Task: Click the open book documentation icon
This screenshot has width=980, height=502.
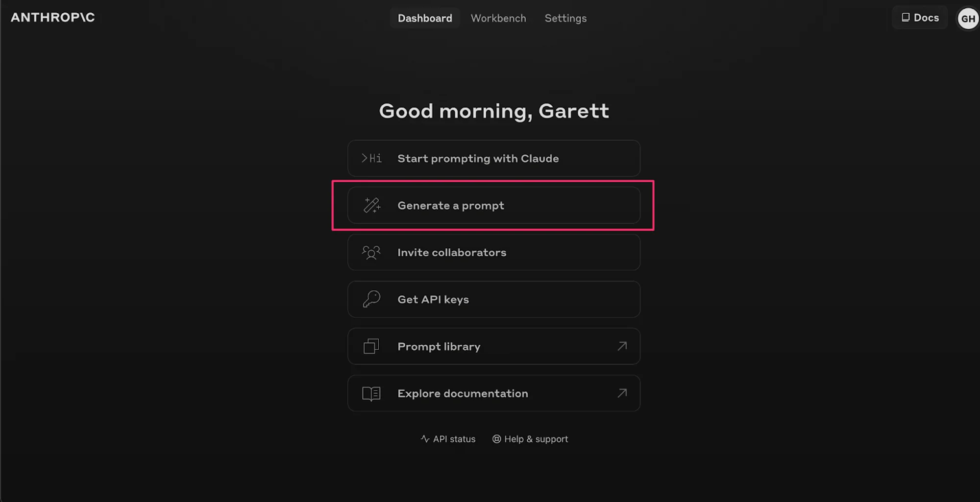Action: [x=371, y=393]
